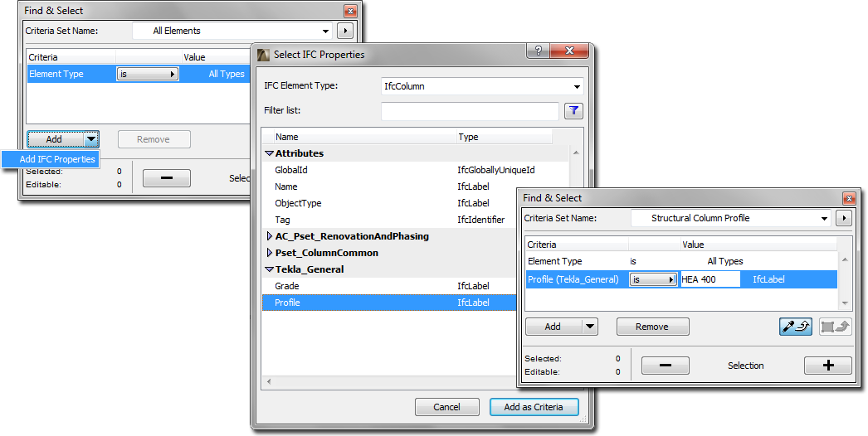Close the Select IFC Properties dialog
This screenshot has width=868, height=436.
click(x=569, y=51)
